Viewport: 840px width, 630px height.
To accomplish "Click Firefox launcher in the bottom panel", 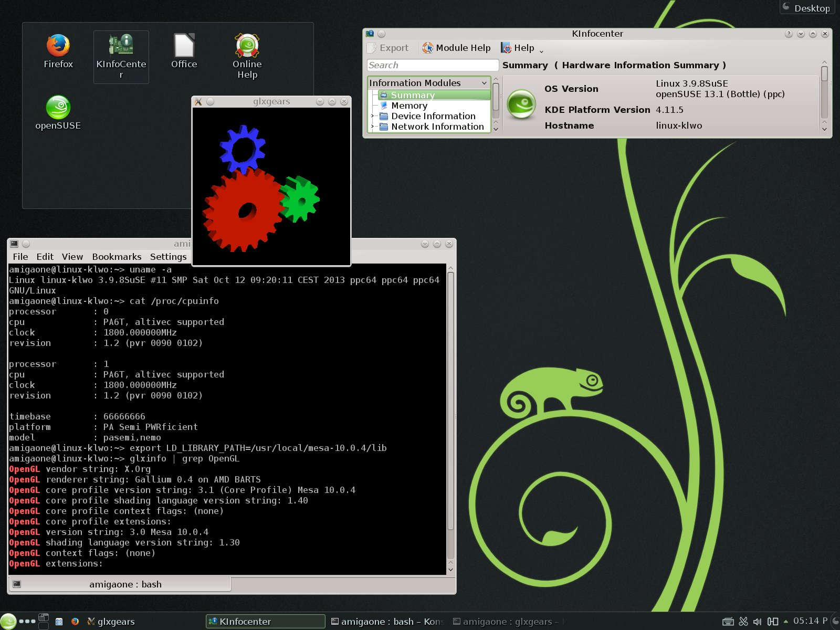I will [75, 622].
